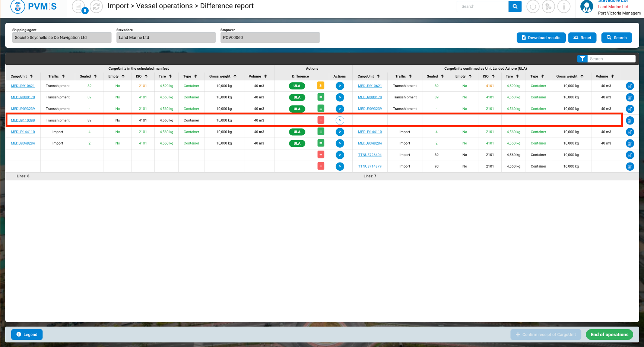The height and width of the screenshot is (347, 644).
Task: Click the magnifier button beside top search box
Action: point(515,6)
